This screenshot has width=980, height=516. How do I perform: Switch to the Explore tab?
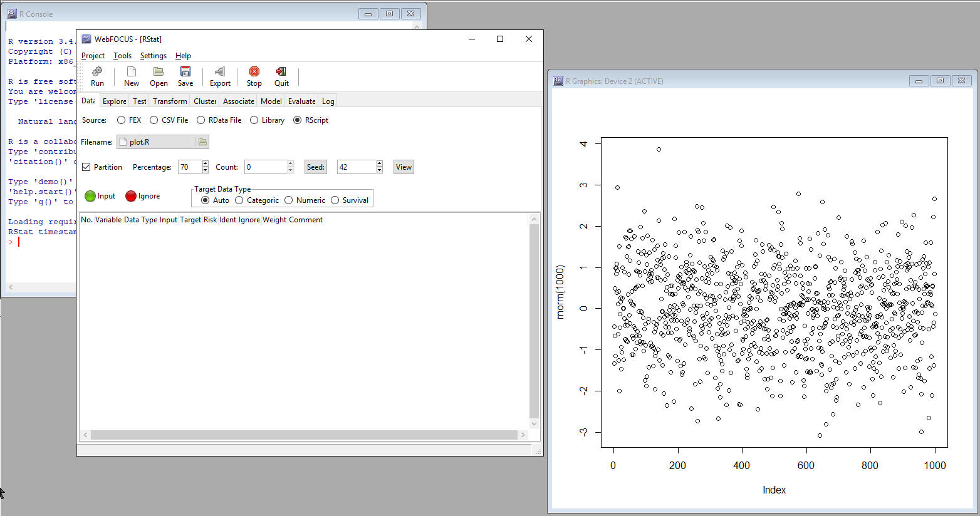point(114,101)
